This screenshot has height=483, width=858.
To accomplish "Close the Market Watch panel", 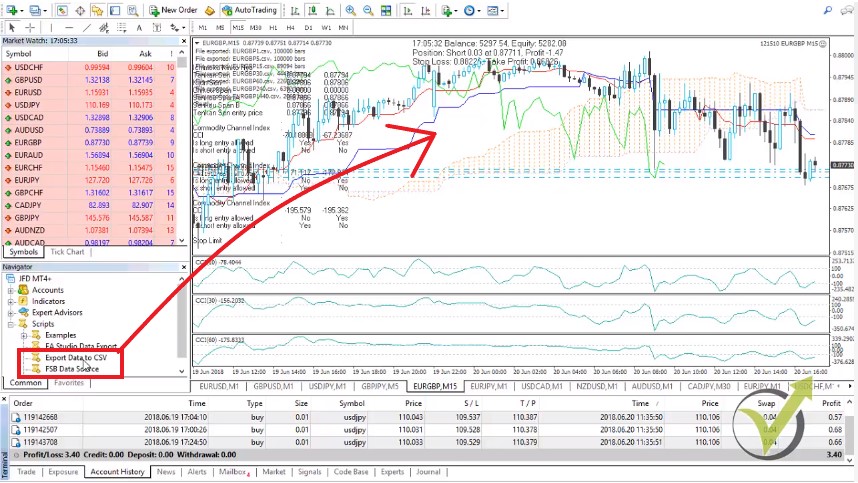I will pos(184,42).
